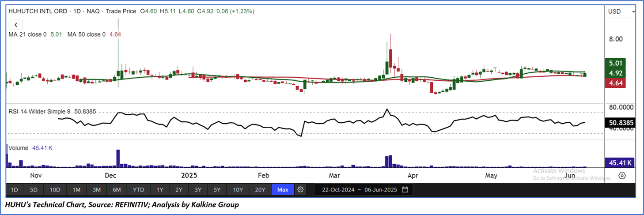Image resolution: width=644 pixels, height=215 pixels.
Task: Click the May label on time axis
Action: 491,176
